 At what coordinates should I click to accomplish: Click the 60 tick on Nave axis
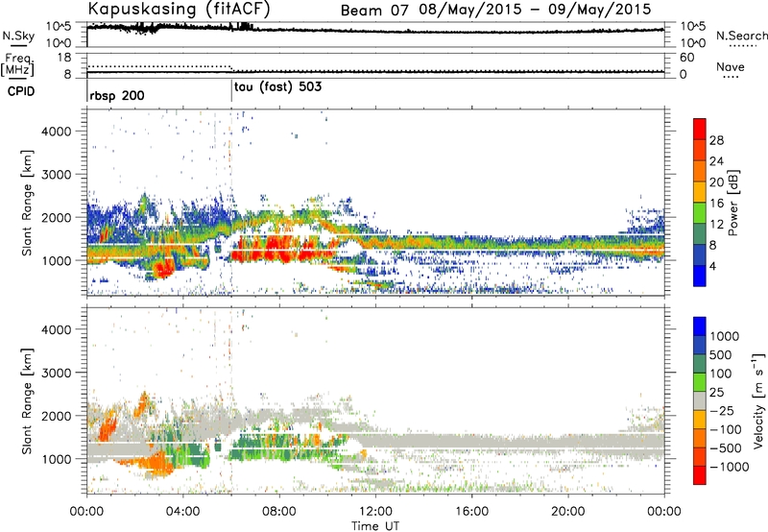click(686, 58)
